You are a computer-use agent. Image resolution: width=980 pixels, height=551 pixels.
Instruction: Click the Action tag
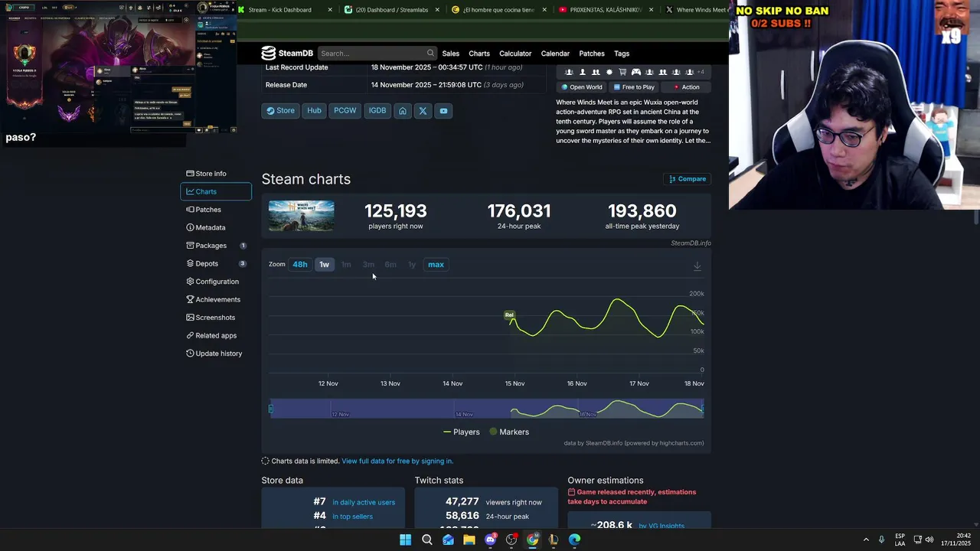tap(686, 87)
